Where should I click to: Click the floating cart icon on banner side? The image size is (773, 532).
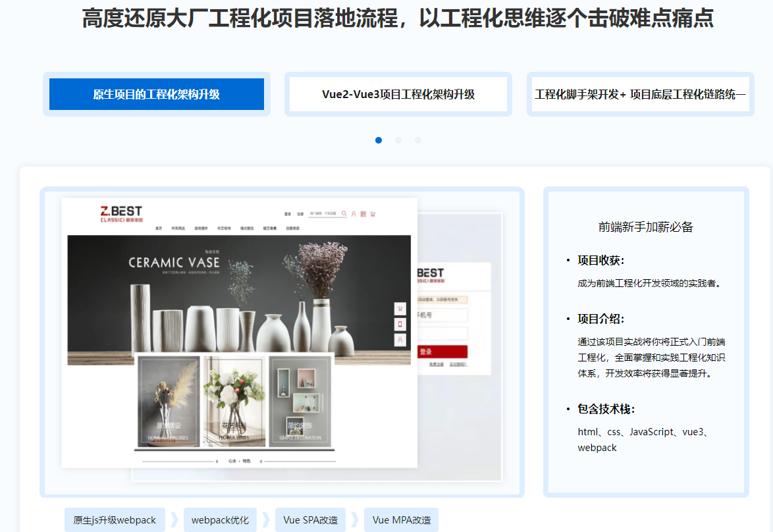click(x=400, y=309)
